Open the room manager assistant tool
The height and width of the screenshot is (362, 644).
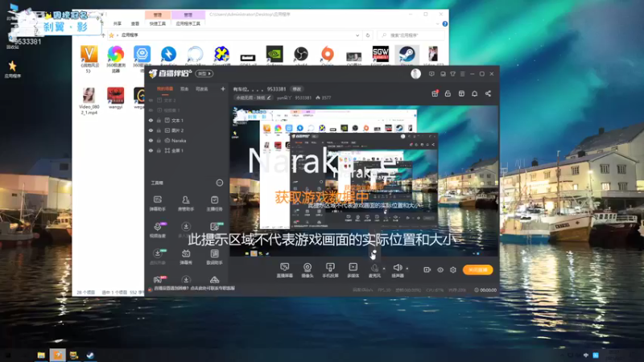coord(186,203)
